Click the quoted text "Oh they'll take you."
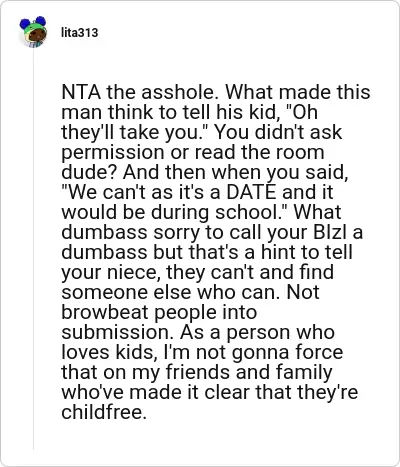The image size is (400, 467). 201,122
